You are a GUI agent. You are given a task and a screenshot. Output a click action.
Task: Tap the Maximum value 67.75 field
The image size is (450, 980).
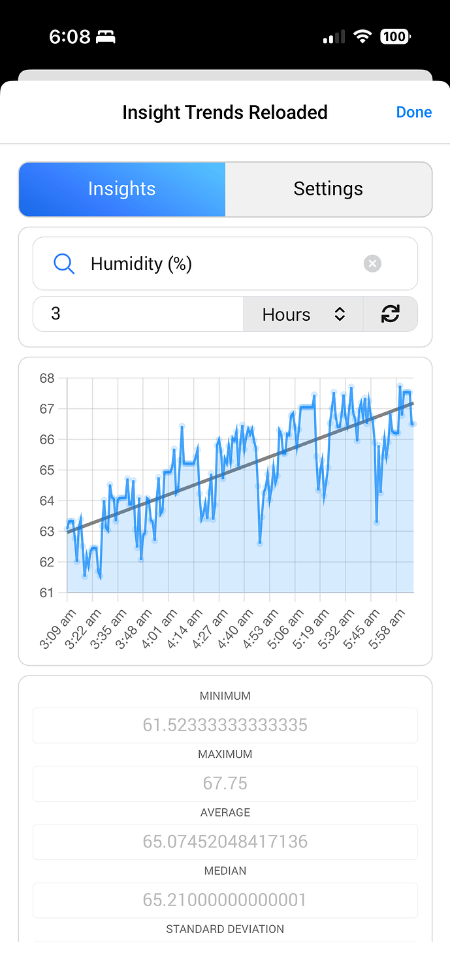pos(225,783)
